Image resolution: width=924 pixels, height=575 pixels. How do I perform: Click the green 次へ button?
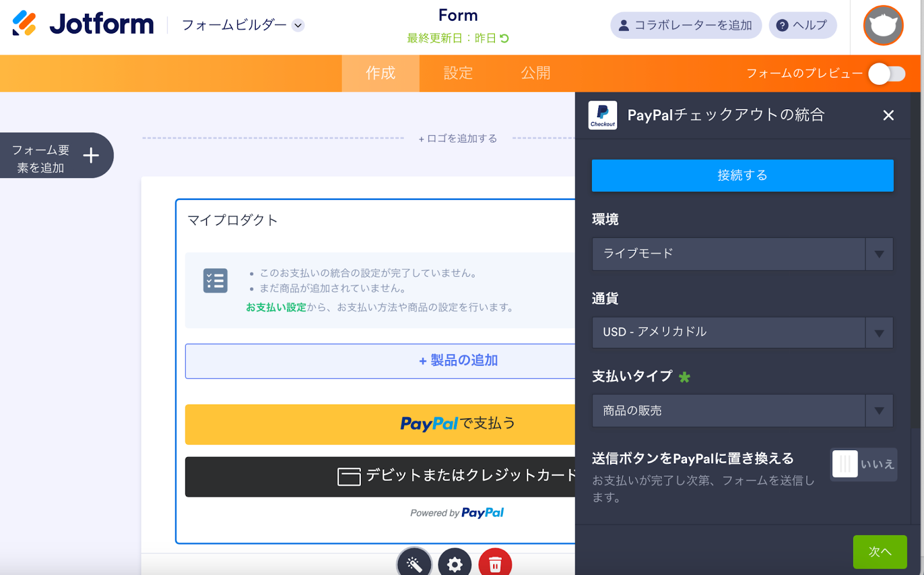pos(880,552)
